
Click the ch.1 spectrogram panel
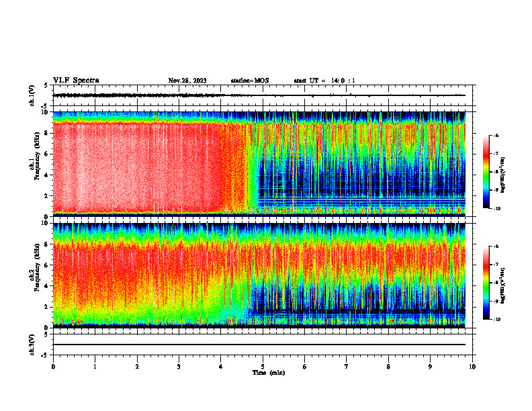(259, 164)
